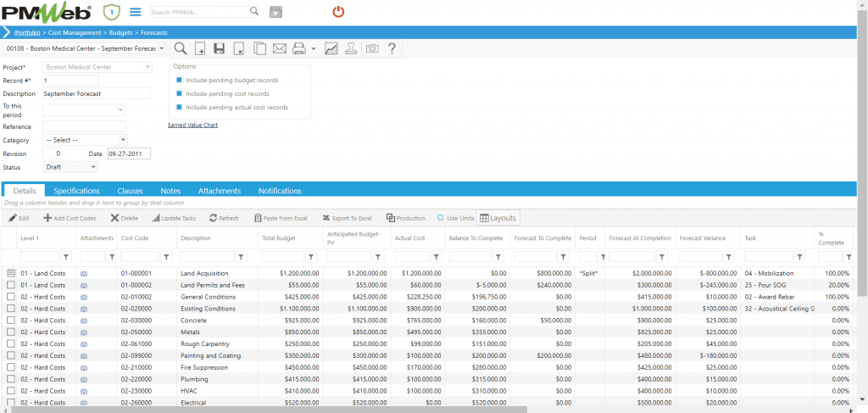Click the Description column filter icon

[x=242, y=257]
